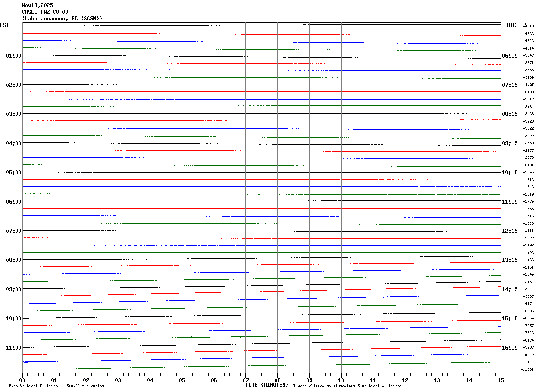The height and width of the screenshot is (392, 536).
Task: Click the DC offset value '-7257'
Action: pyautogui.click(x=528, y=326)
